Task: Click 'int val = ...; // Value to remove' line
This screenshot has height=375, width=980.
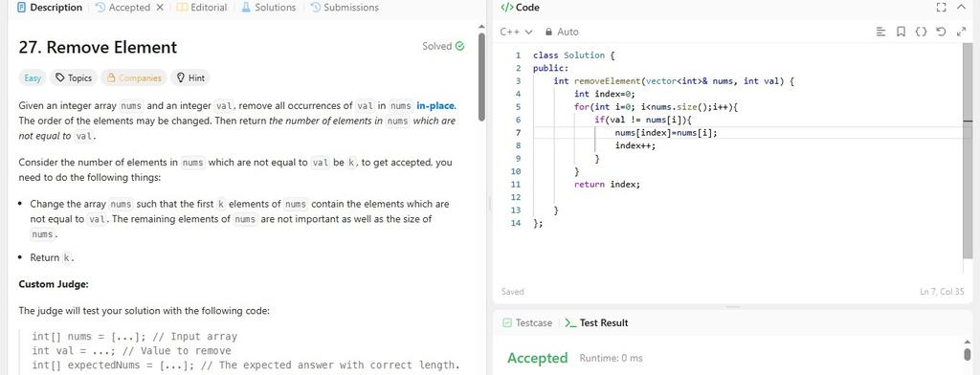Action: [131, 351]
